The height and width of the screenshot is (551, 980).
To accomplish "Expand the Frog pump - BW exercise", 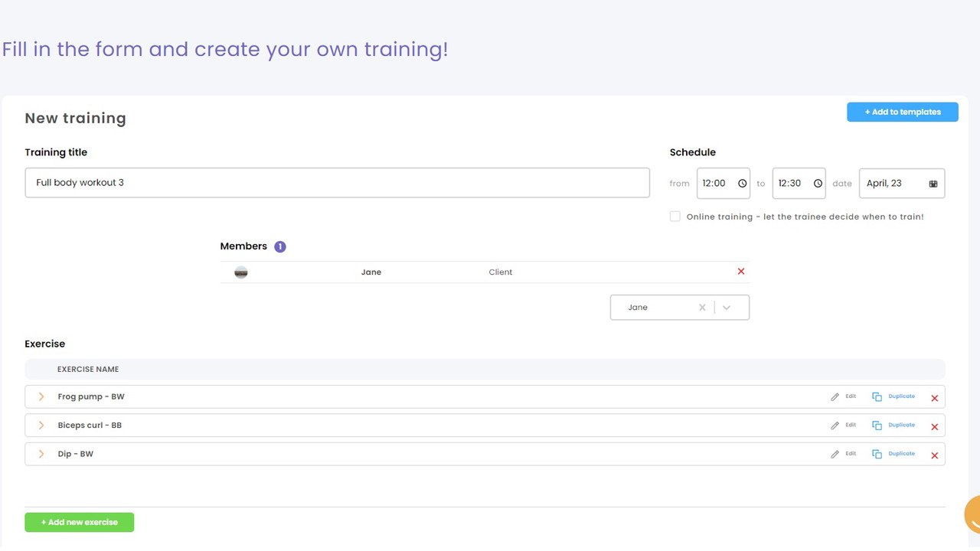I will 41,397.
